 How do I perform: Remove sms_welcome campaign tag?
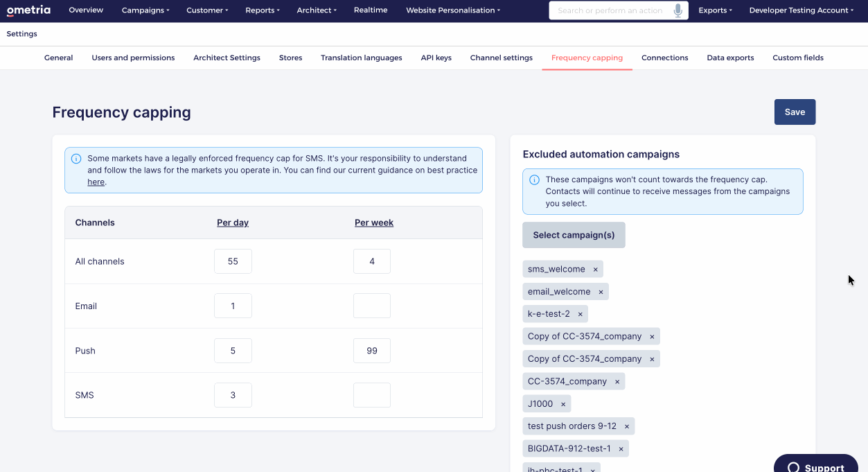coord(595,270)
